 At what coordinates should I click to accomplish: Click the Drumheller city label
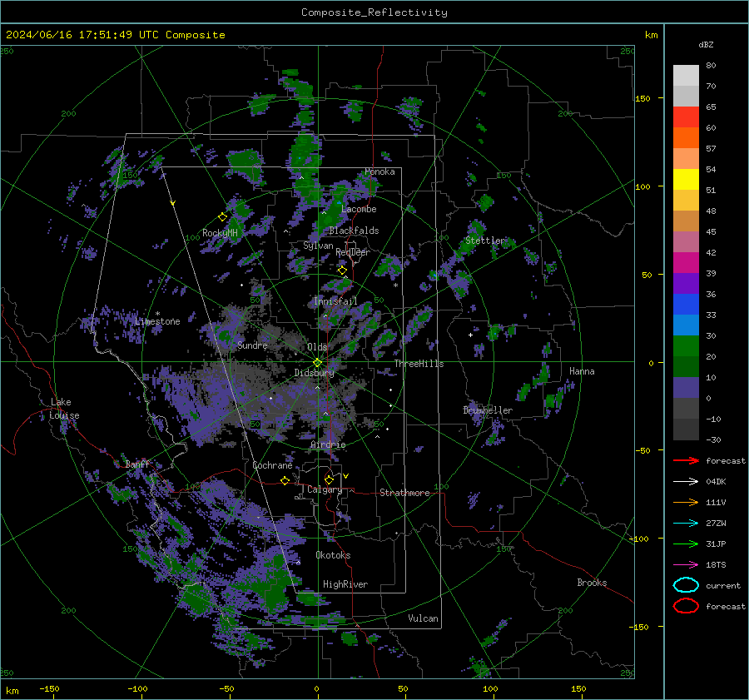pyautogui.click(x=488, y=410)
